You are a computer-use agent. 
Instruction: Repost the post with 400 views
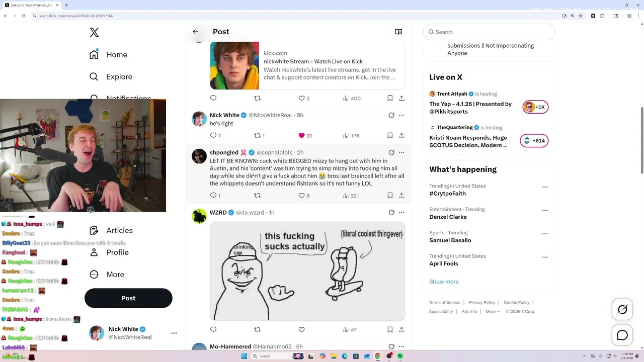(x=258, y=99)
